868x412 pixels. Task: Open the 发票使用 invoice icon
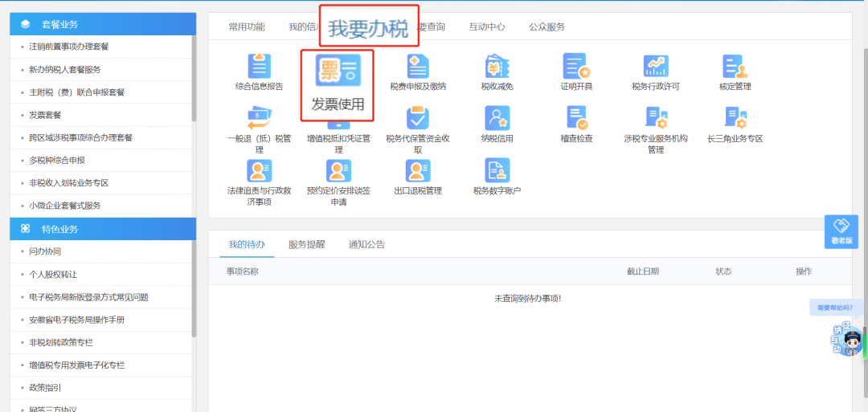(x=338, y=71)
